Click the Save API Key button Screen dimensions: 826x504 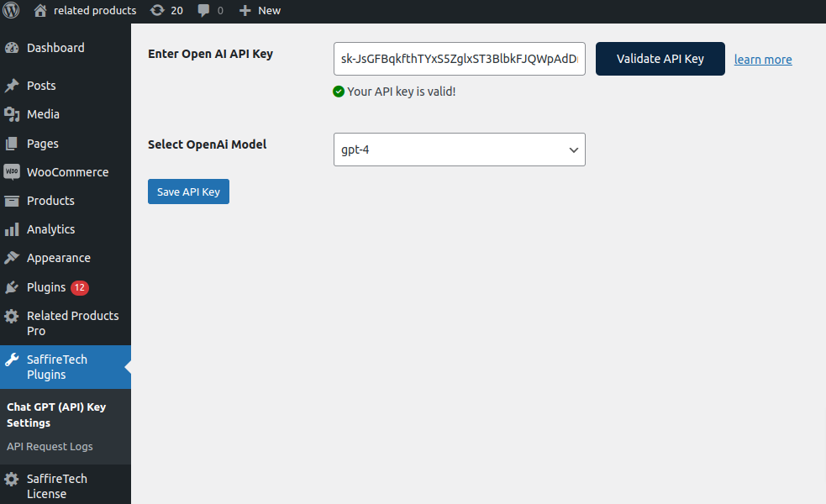coord(188,192)
